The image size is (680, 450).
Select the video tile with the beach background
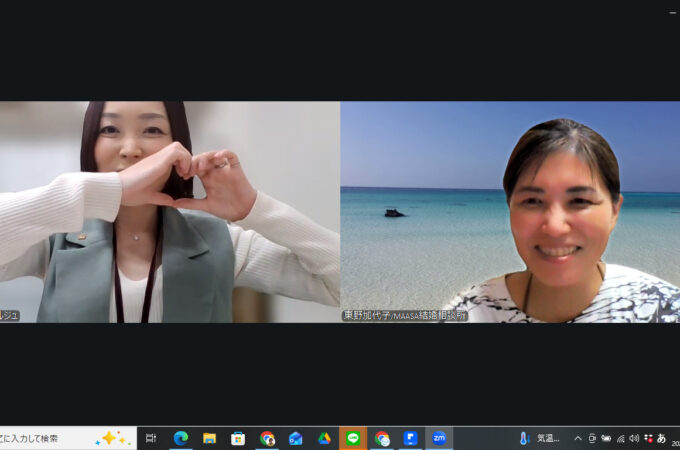click(510, 211)
